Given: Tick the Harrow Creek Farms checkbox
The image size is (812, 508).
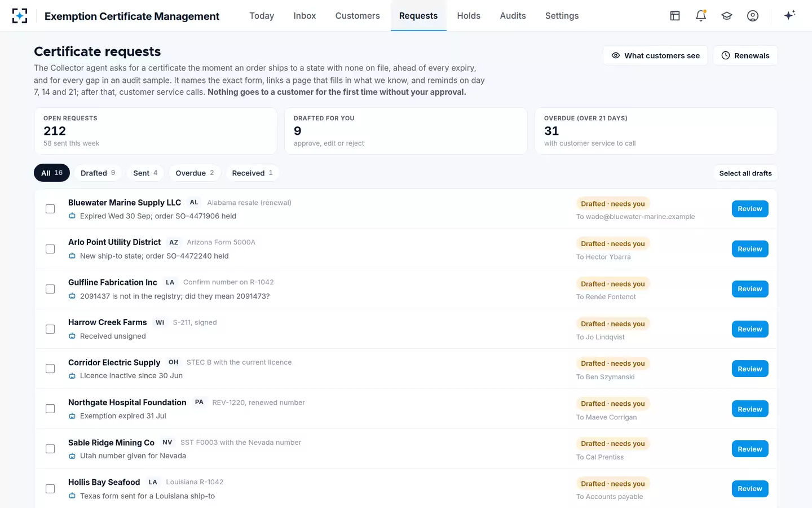Looking at the screenshot, I should coord(50,329).
